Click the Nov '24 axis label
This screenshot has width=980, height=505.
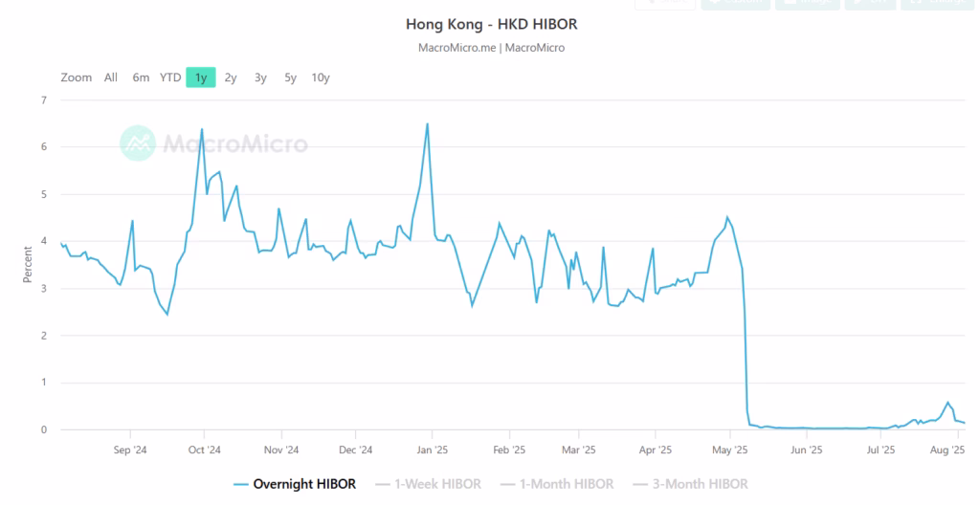tap(281, 450)
